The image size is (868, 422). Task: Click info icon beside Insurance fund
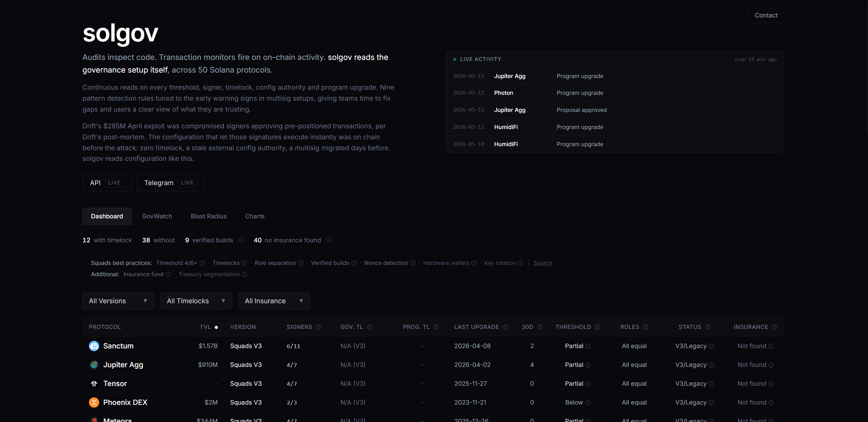tap(168, 274)
